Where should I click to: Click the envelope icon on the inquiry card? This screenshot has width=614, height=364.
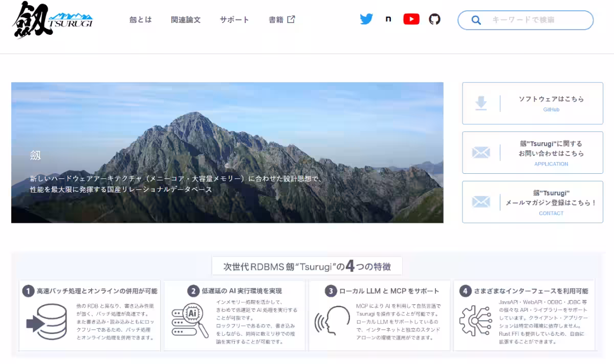pos(481,152)
